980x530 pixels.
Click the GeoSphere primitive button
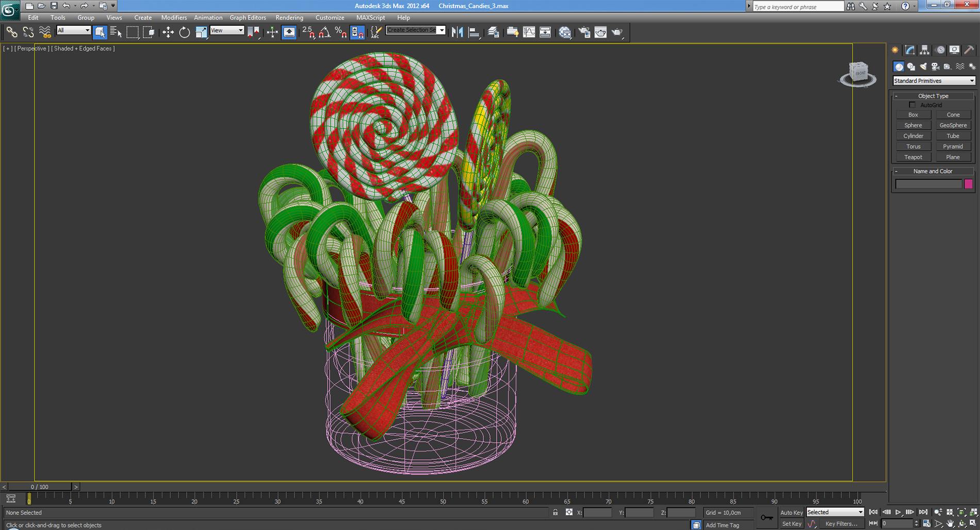pyautogui.click(x=953, y=125)
